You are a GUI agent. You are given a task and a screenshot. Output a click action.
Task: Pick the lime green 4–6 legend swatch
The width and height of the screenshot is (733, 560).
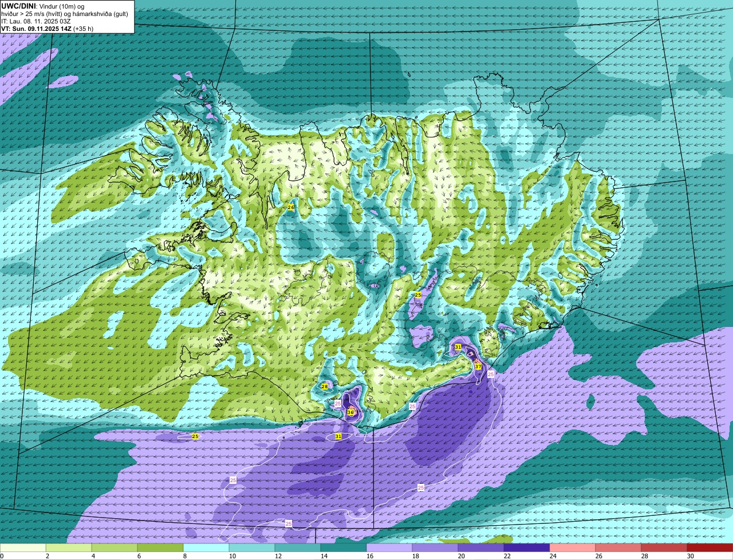(x=115, y=548)
